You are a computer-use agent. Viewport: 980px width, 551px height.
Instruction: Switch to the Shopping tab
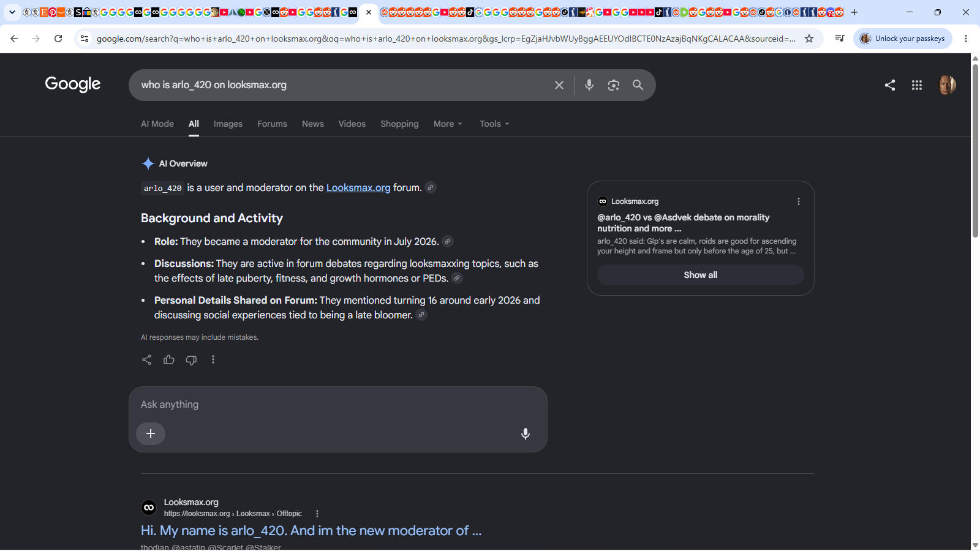point(399,124)
